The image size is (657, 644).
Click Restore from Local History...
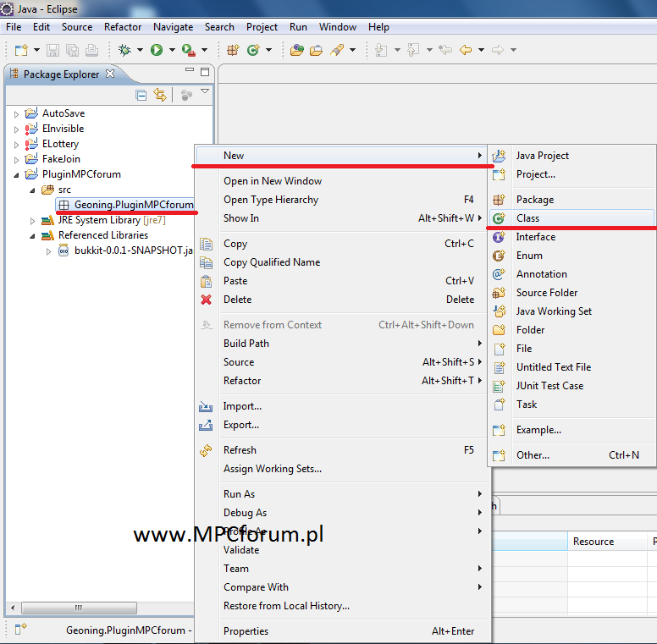pos(341,606)
